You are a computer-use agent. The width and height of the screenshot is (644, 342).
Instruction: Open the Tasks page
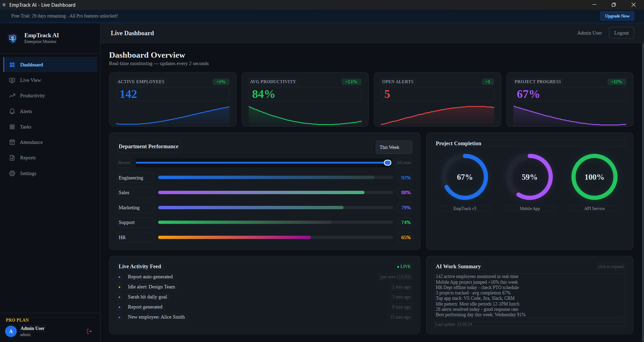50,127
